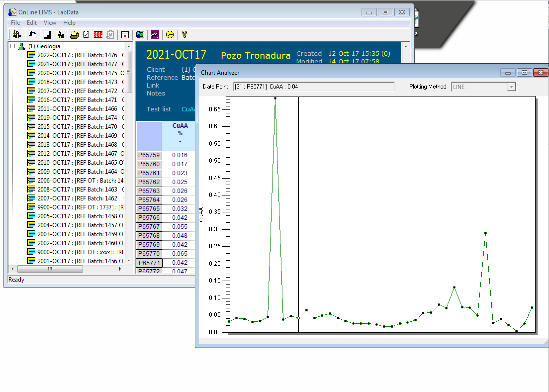
Task: Select batch 2018-OCT17 in tree
Action: click(x=77, y=82)
